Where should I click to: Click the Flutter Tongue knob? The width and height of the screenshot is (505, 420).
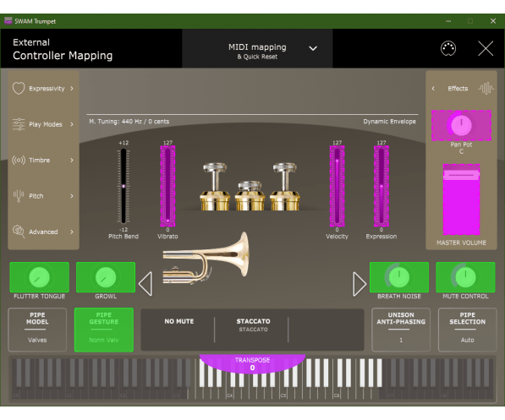point(39,277)
